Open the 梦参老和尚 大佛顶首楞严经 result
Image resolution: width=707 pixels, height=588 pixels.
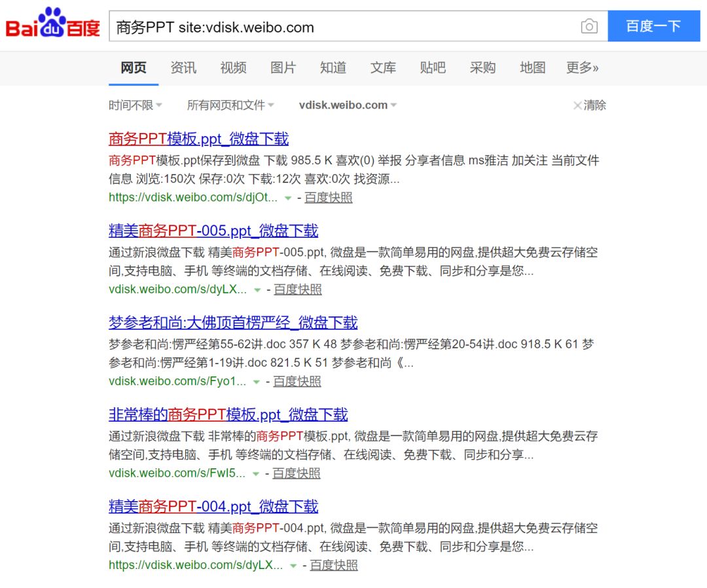[x=232, y=323]
